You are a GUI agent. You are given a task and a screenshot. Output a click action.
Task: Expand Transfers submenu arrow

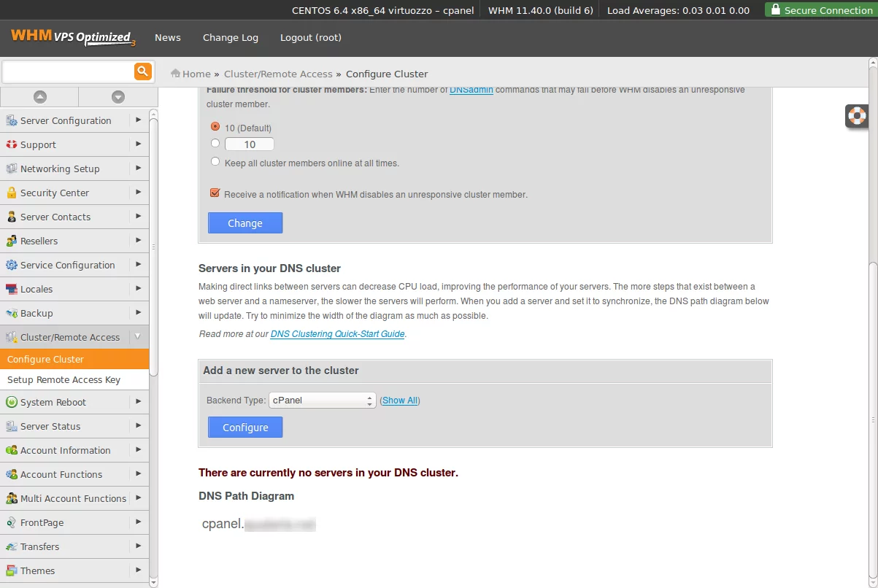(x=138, y=546)
